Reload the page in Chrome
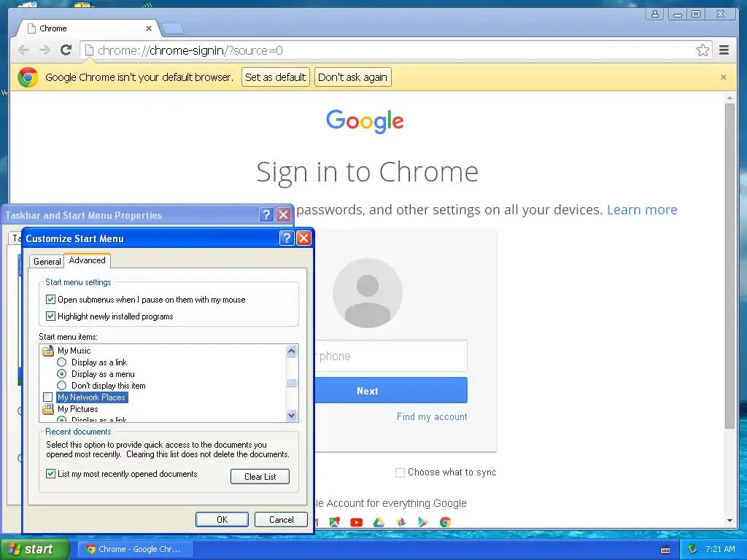 pos(66,50)
